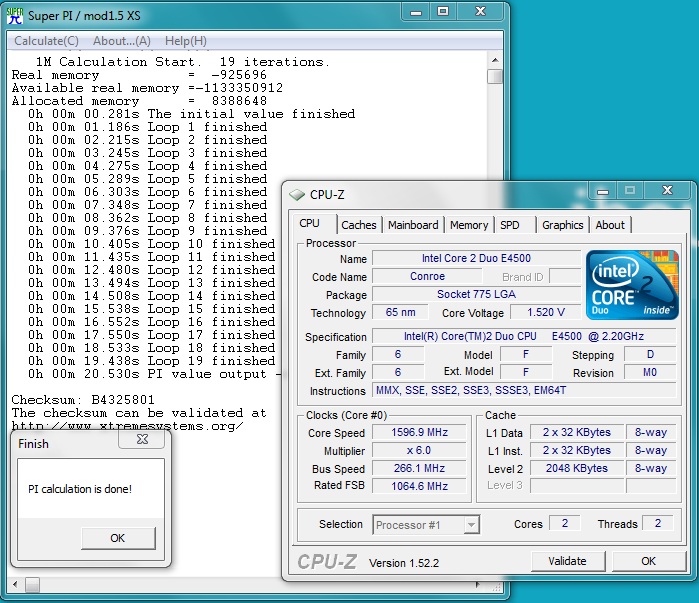This screenshot has height=603, width=699.
Task: Click the Instructions field listing MMX, SSE
Action: [x=524, y=390]
